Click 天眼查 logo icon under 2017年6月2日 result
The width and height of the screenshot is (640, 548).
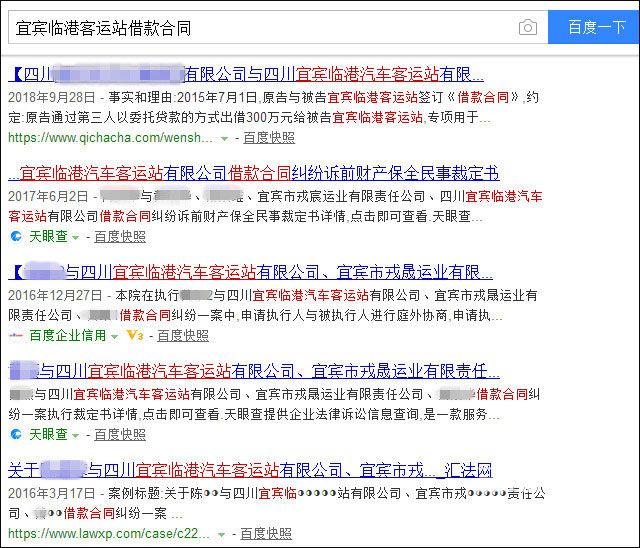coord(16,236)
